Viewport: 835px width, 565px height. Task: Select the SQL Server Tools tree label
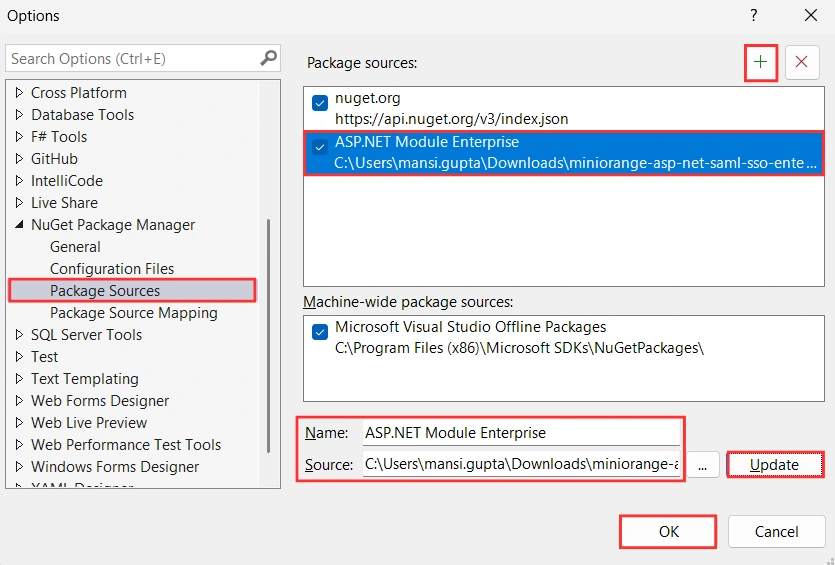[x=86, y=334]
